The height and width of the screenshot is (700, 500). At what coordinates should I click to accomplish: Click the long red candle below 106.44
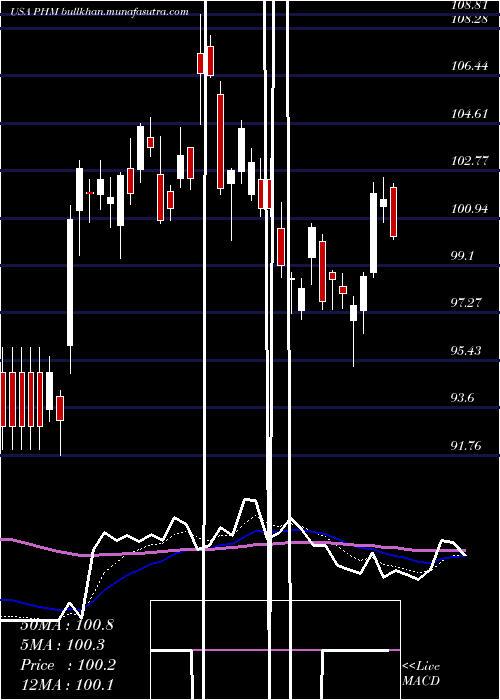220,141
